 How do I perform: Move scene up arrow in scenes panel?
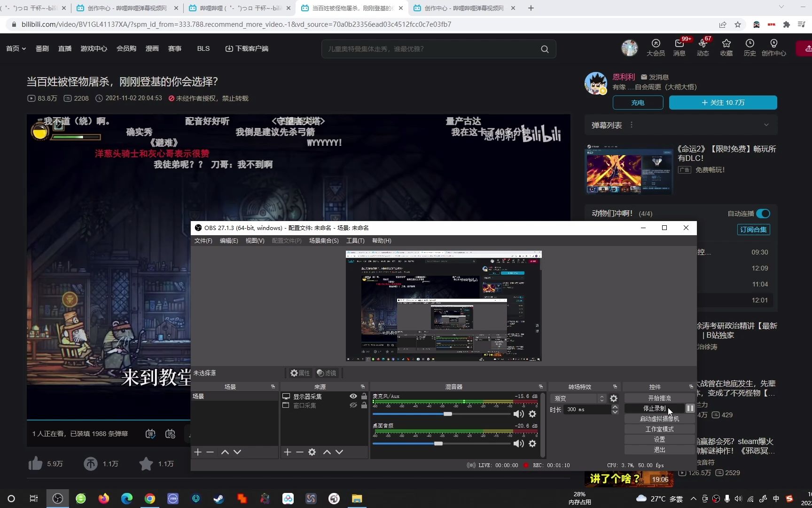click(x=225, y=452)
